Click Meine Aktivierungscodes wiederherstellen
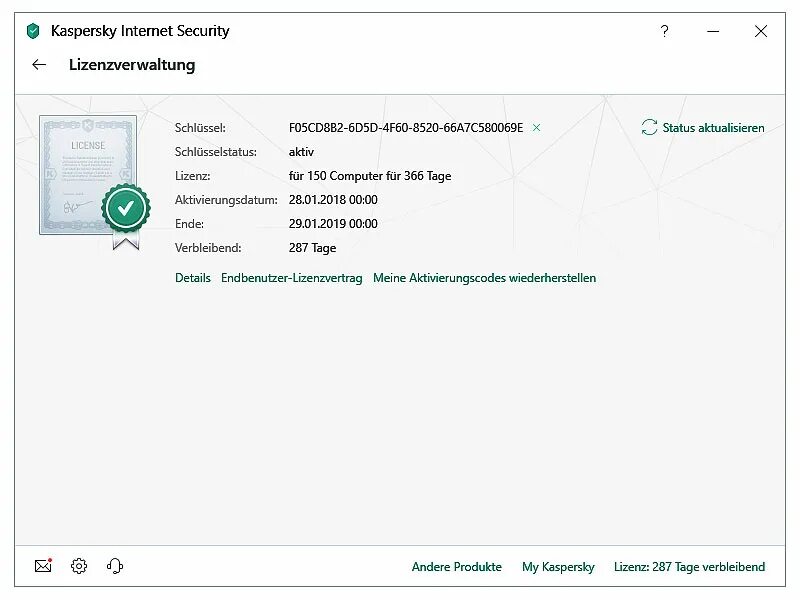This screenshot has height=600, width=800. 484,278
